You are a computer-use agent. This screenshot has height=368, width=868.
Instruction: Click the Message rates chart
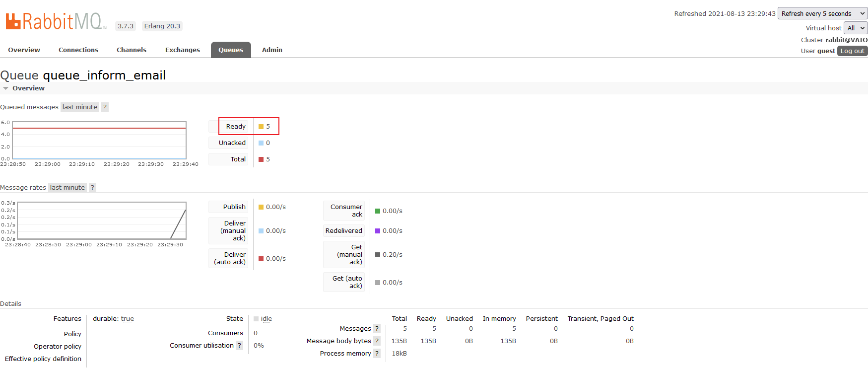tap(102, 221)
